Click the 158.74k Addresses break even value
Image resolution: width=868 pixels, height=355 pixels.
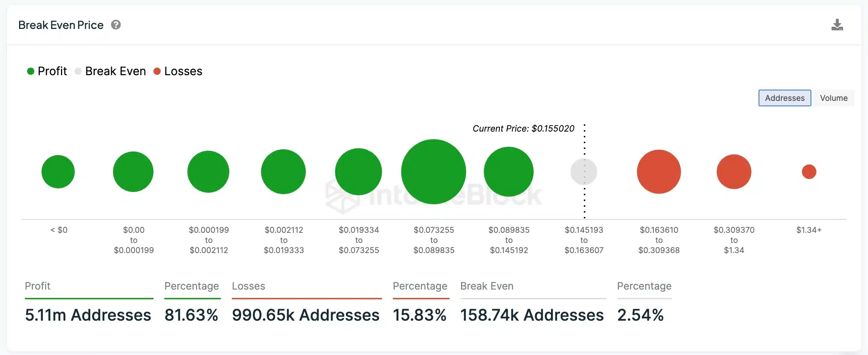click(x=532, y=315)
